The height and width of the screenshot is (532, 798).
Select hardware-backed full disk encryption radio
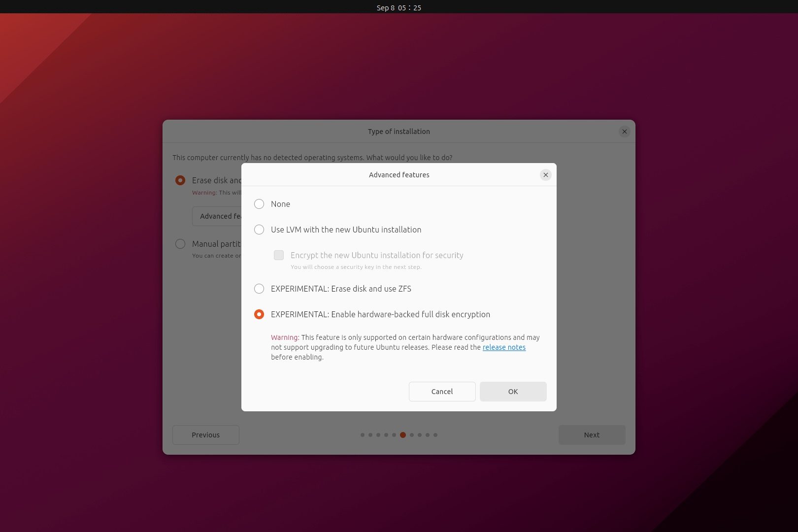coord(259,314)
